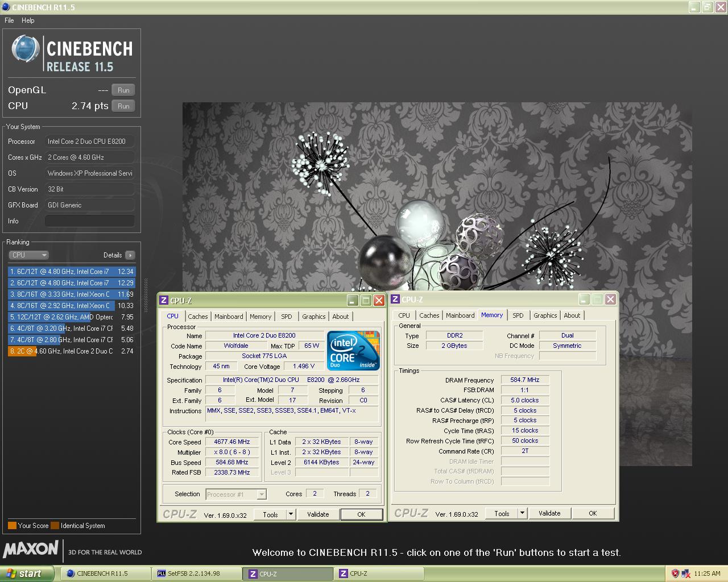Select the 4C/8T 2.80 GHz Core i7 row
Screen dimensions: 728x582
[x=72, y=340]
